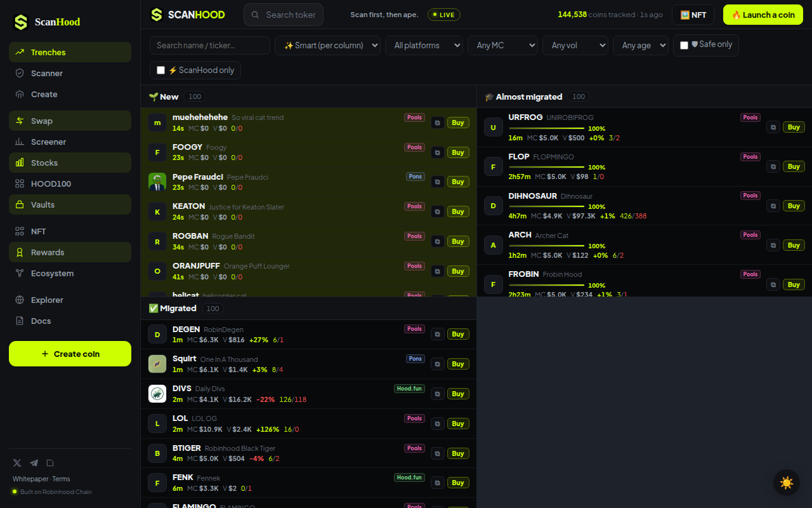Screen dimensions: 812x508
Task: Click the Search name / ticker field
Action: 210,45
